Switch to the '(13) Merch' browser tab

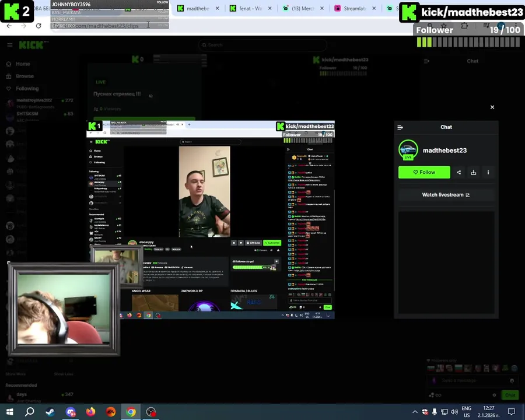303,8
